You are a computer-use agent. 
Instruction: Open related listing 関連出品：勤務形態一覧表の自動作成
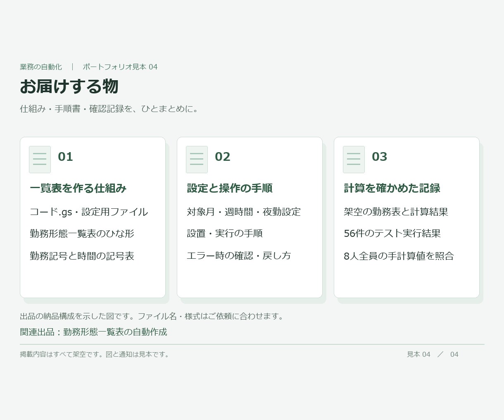coord(93,332)
